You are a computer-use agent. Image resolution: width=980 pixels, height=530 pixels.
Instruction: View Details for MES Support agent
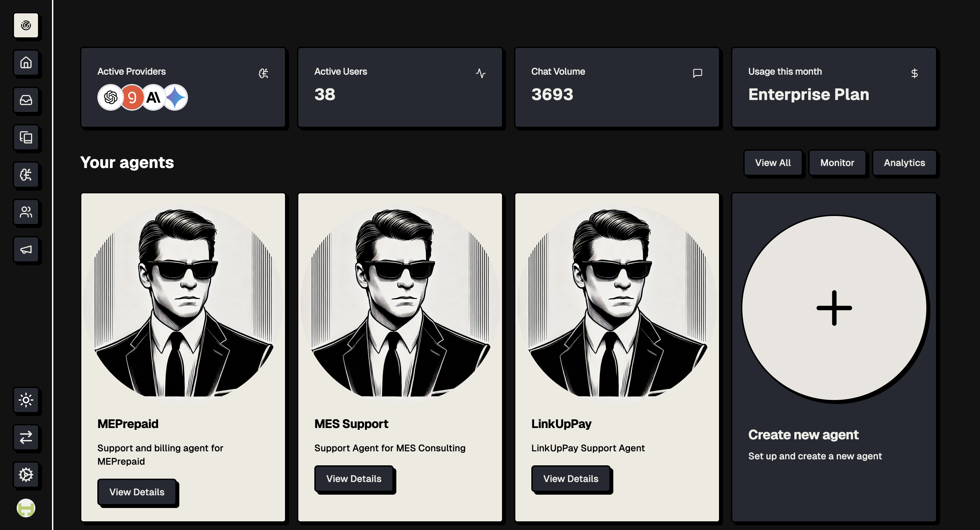coord(353,479)
